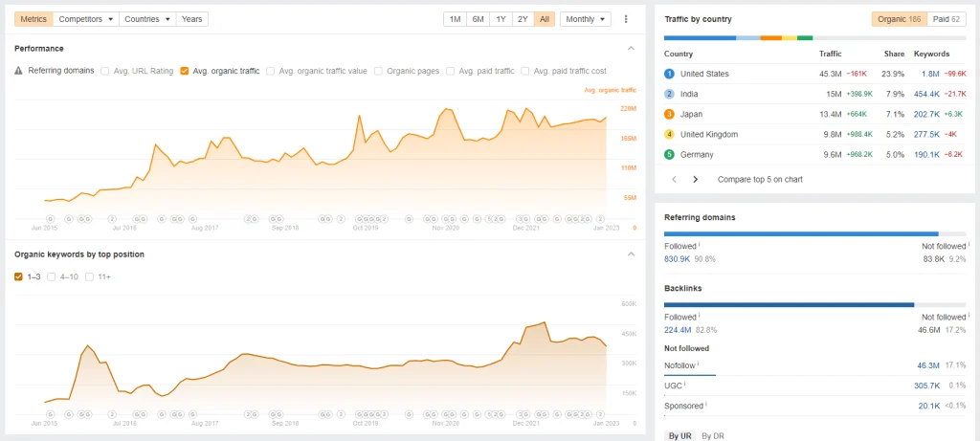
Task: Check the 11+ position checkbox
Action: [90, 276]
